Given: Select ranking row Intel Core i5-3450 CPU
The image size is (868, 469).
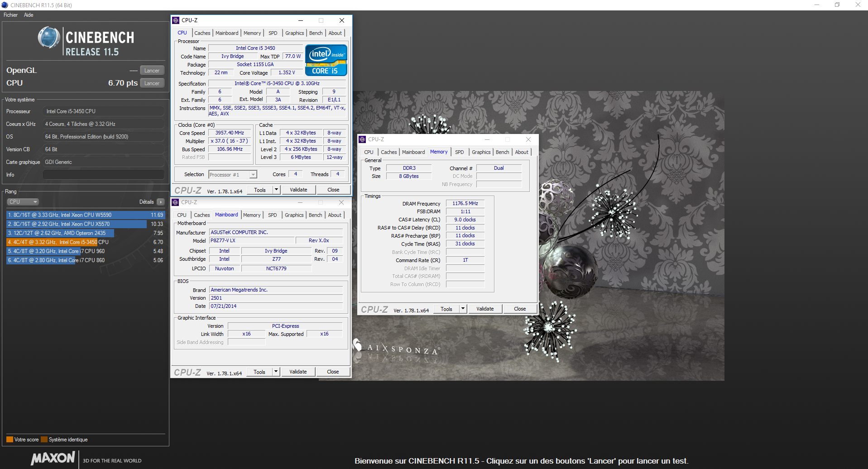Looking at the screenshot, I should (x=86, y=242).
